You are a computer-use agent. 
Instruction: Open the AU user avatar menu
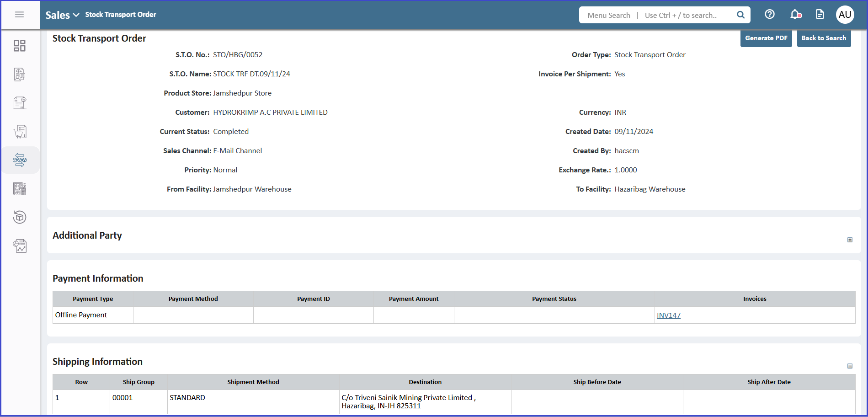(845, 15)
